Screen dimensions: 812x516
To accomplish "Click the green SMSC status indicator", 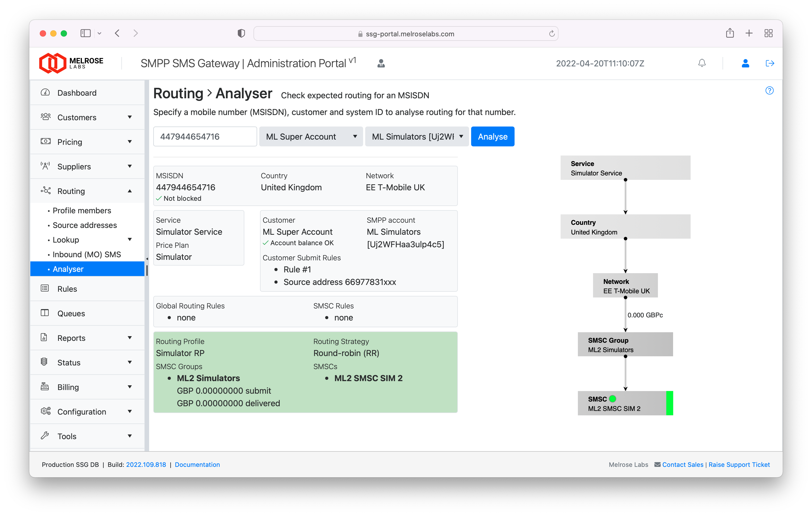I will pyautogui.click(x=612, y=399).
